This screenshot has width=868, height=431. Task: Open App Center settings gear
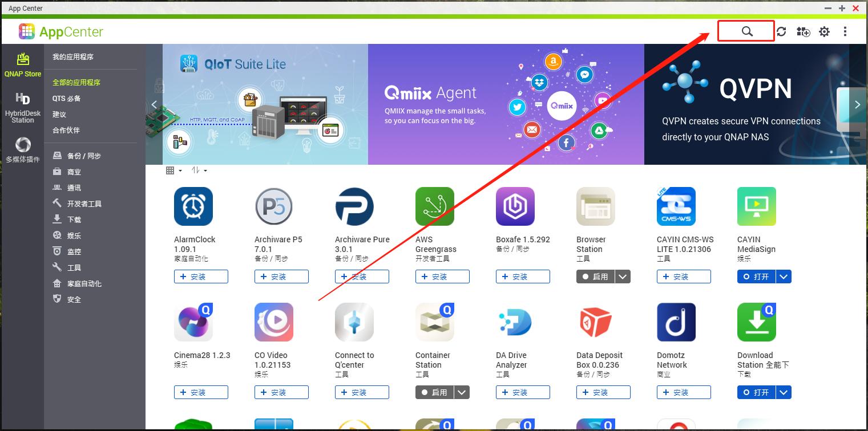point(824,32)
